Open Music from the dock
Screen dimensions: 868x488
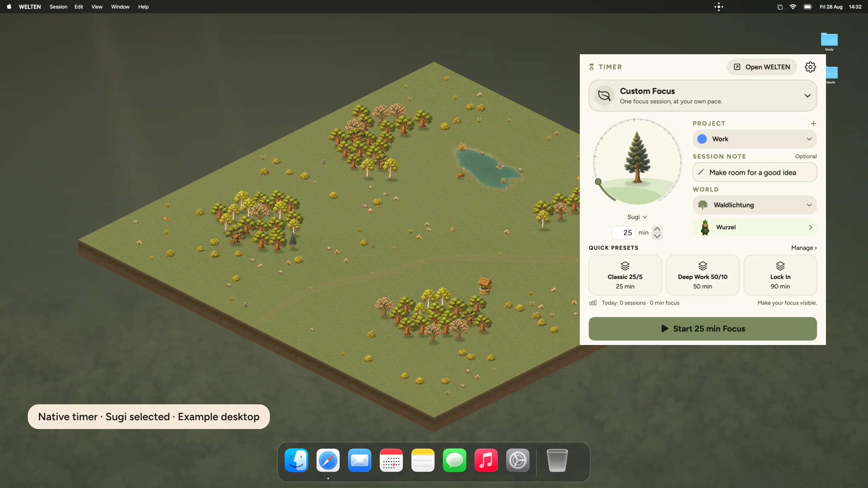point(486,460)
